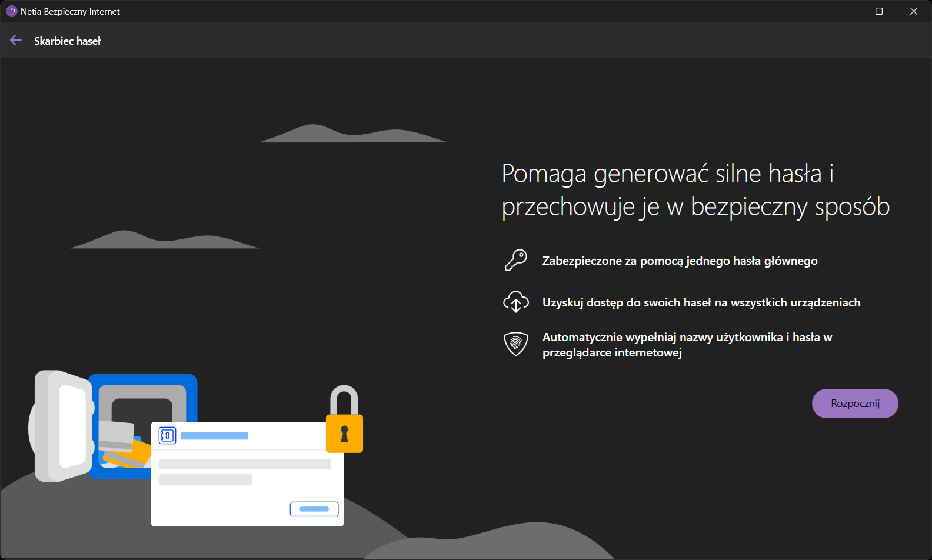Click the Skarbiec haseł header title

coord(67,41)
